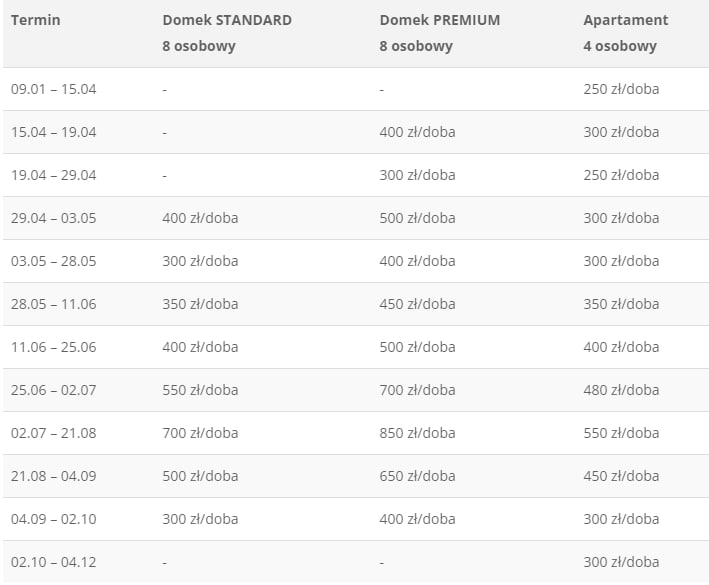Screen dimensions: 709x585
Task: Select the 15.04 – 19.04 term cell
Action: [x=54, y=132]
